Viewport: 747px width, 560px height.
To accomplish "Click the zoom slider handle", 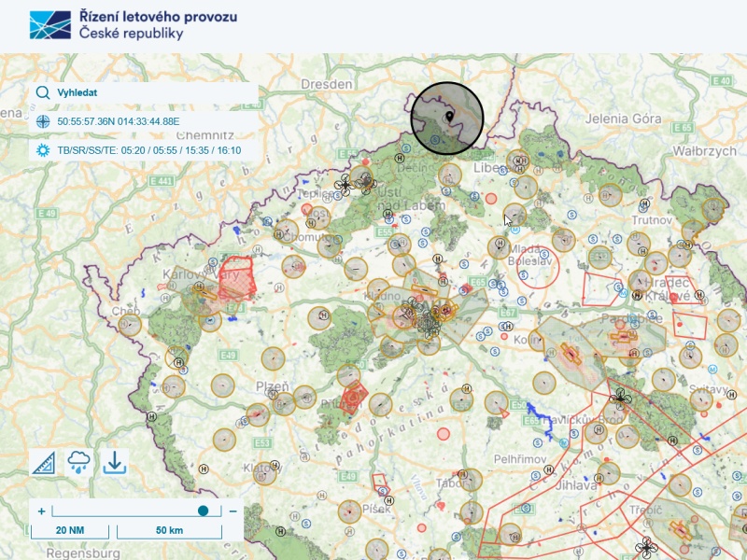I will click(x=203, y=511).
